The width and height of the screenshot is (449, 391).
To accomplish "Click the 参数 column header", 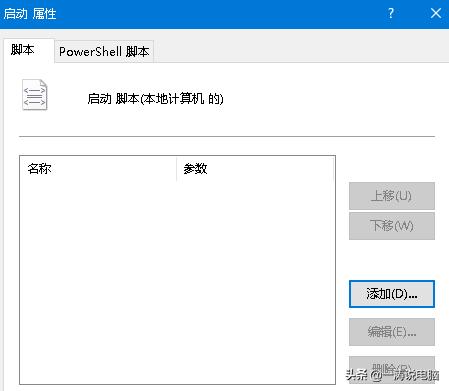I will coord(255,169).
